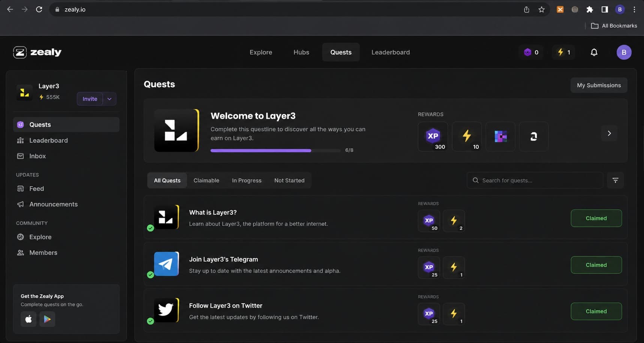Image resolution: width=644 pixels, height=343 pixels.
Task: Click the lightning XP counter showing 1
Action: pos(563,52)
